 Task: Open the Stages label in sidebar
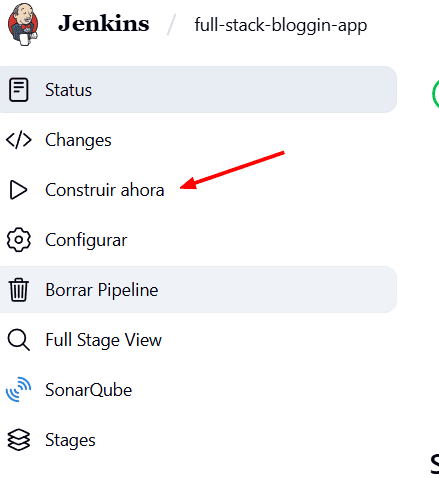pyautogui.click(x=70, y=440)
